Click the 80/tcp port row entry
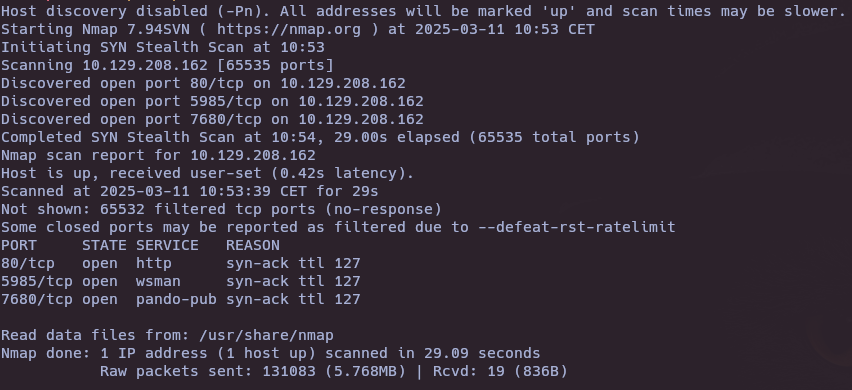The image size is (852, 390). (180, 263)
